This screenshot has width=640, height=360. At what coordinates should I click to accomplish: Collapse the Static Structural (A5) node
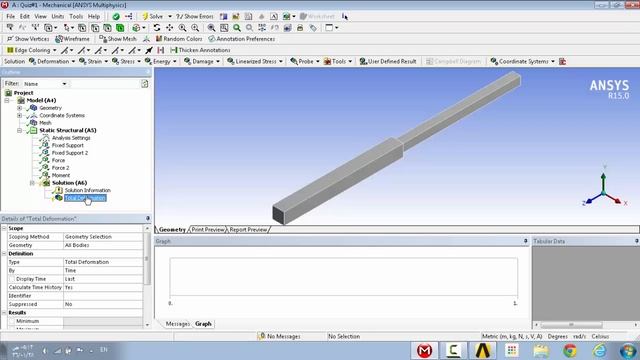pos(19,131)
